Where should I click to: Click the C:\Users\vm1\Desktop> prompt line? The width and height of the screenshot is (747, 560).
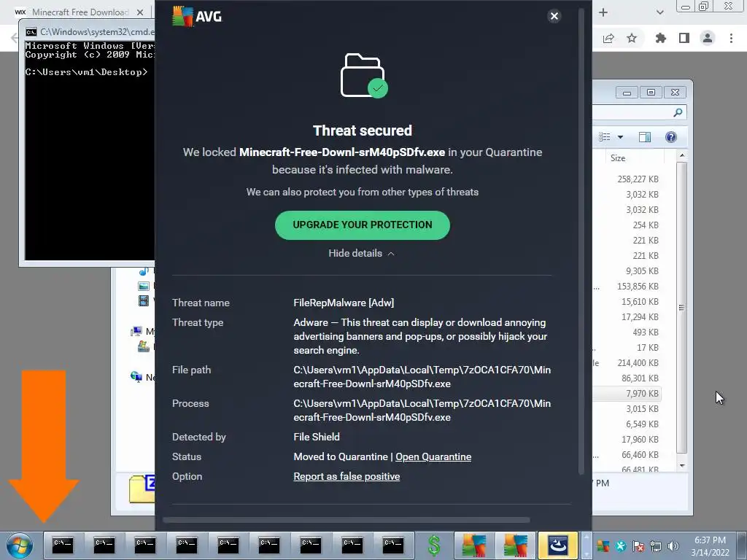(x=86, y=72)
